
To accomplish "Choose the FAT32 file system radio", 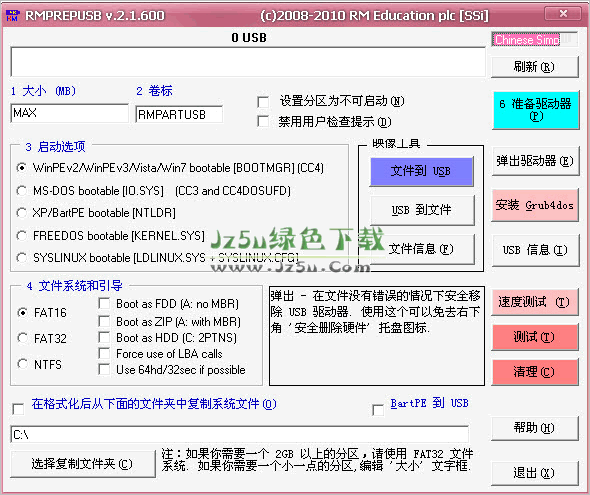I will pos(22,338).
